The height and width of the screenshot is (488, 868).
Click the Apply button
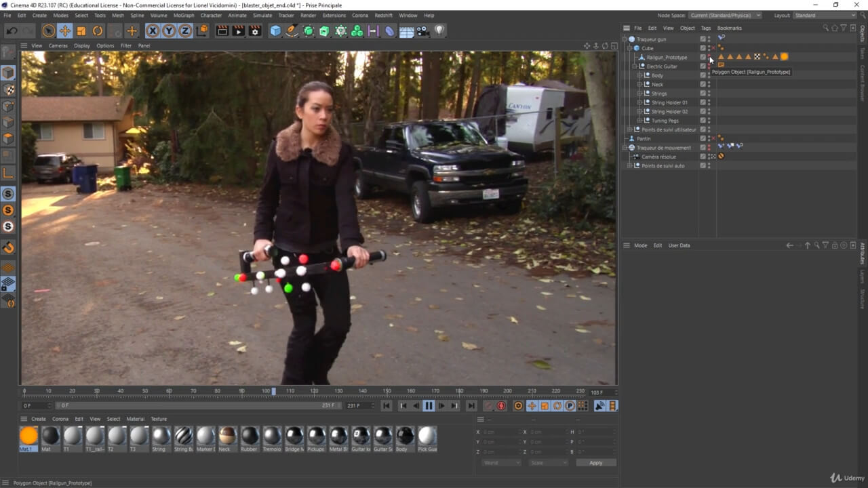pos(595,462)
